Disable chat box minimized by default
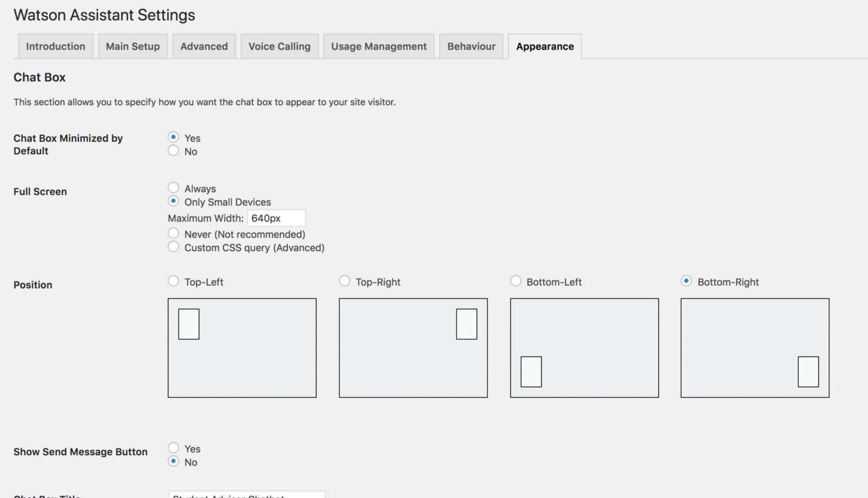 click(x=173, y=150)
